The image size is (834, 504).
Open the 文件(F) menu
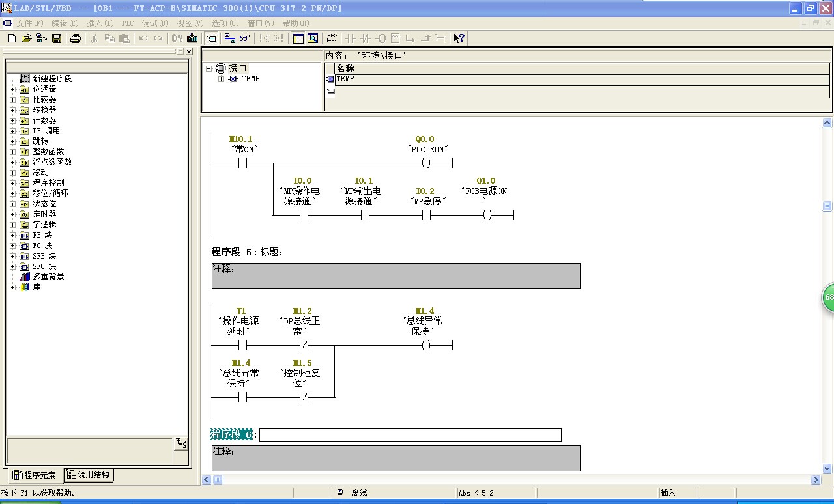click(x=30, y=23)
